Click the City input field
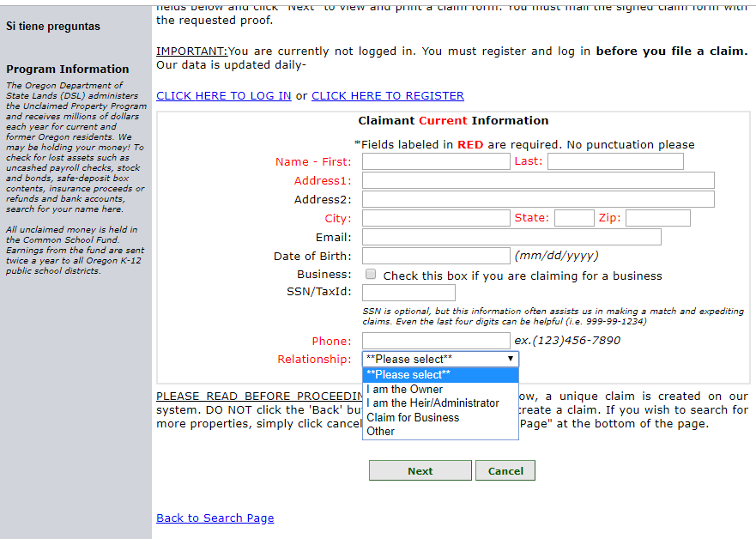Image resolution: width=756 pixels, height=539 pixels. (435, 217)
